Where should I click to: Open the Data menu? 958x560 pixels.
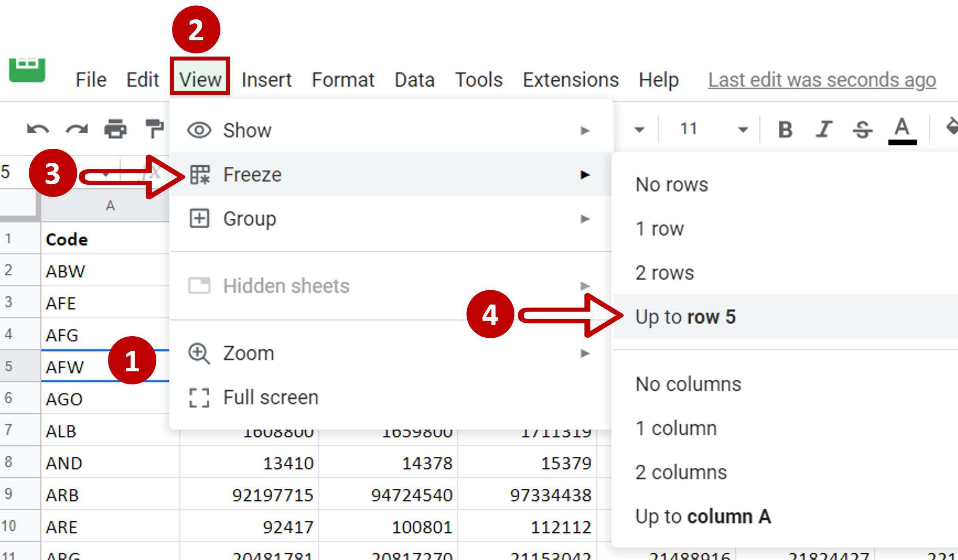pyautogui.click(x=414, y=80)
